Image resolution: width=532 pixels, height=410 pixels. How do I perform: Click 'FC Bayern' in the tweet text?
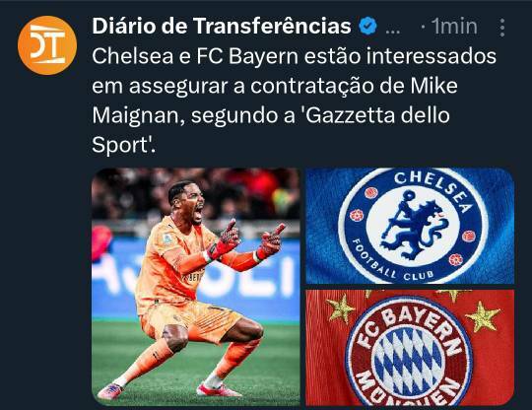click(247, 56)
